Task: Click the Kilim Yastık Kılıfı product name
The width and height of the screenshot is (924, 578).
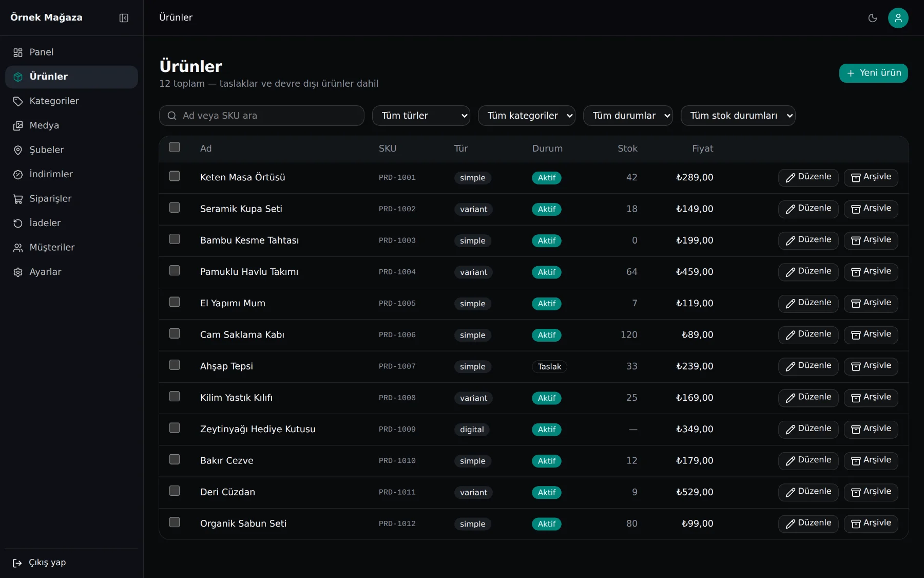Action: click(236, 398)
